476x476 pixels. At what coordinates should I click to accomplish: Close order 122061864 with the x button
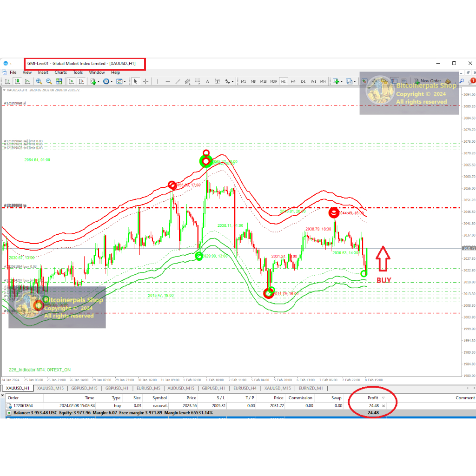click(383, 406)
